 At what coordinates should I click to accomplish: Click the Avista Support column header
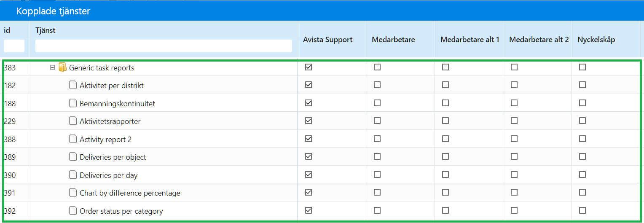pyautogui.click(x=328, y=40)
